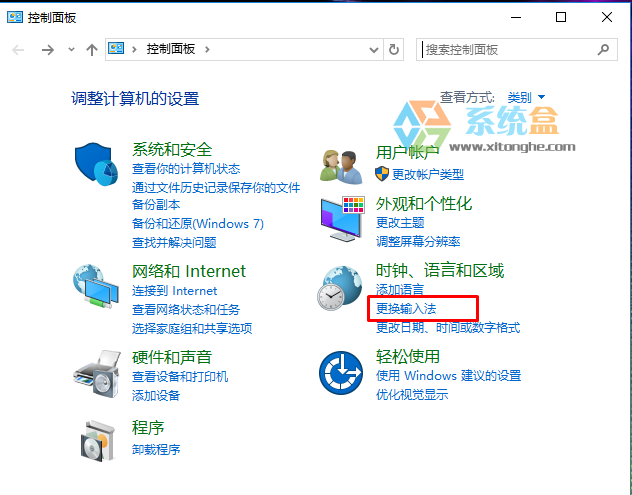
Task: Click 连接到 Internet link
Action: (x=175, y=291)
